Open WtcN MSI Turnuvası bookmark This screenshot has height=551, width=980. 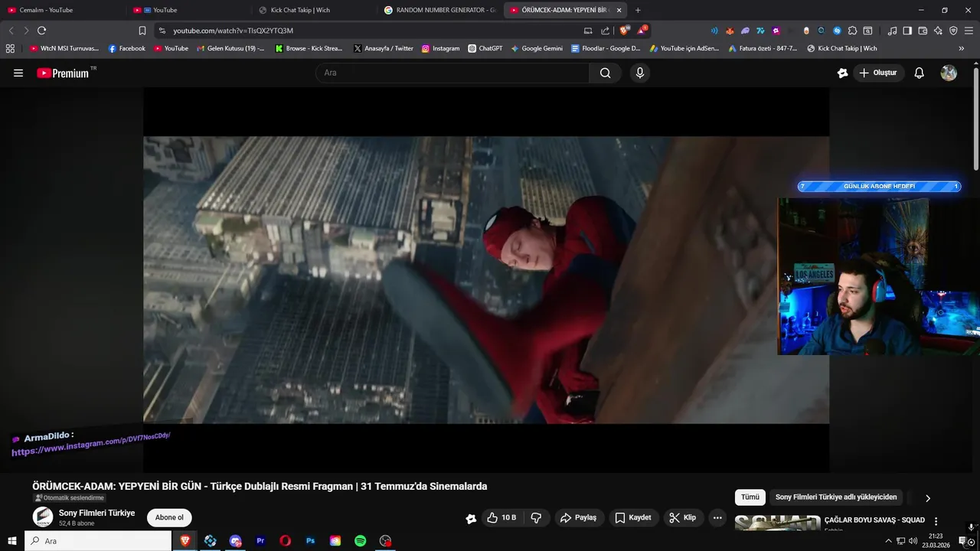[x=64, y=48]
